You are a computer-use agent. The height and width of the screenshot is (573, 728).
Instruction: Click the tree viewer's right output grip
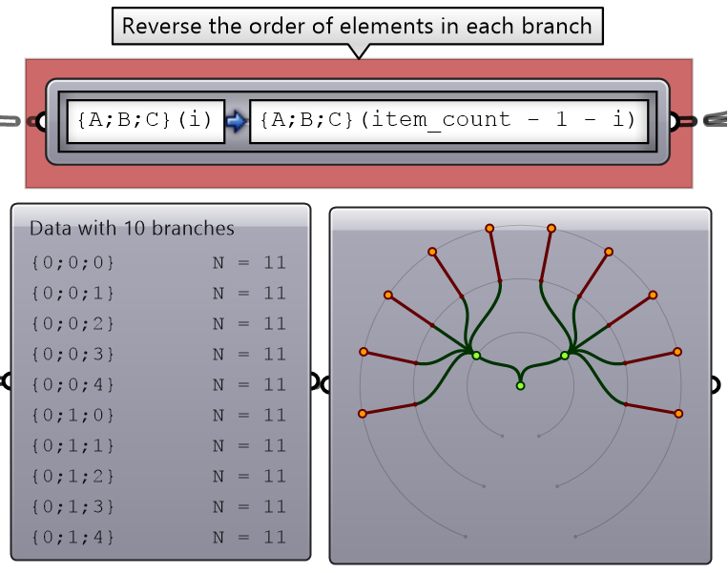tap(716, 383)
